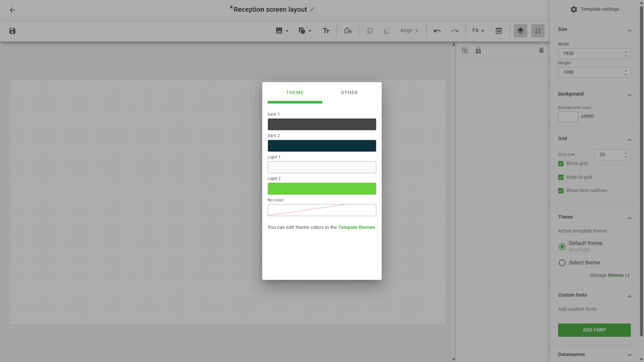Pick the Light 2 green swatch
Image resolution: width=644 pixels, height=362 pixels.
point(321,189)
